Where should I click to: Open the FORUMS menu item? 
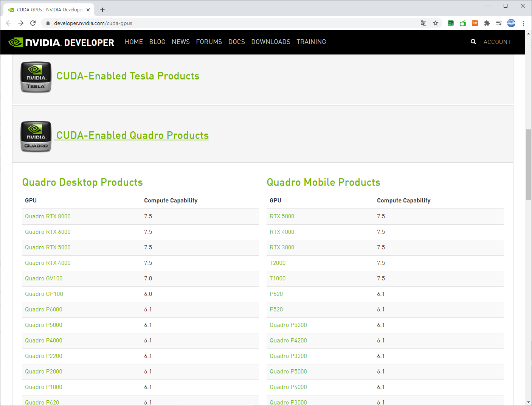coord(209,42)
